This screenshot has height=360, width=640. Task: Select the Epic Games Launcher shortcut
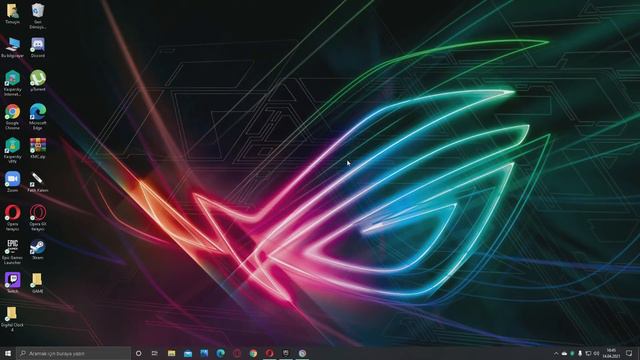pyautogui.click(x=12, y=252)
